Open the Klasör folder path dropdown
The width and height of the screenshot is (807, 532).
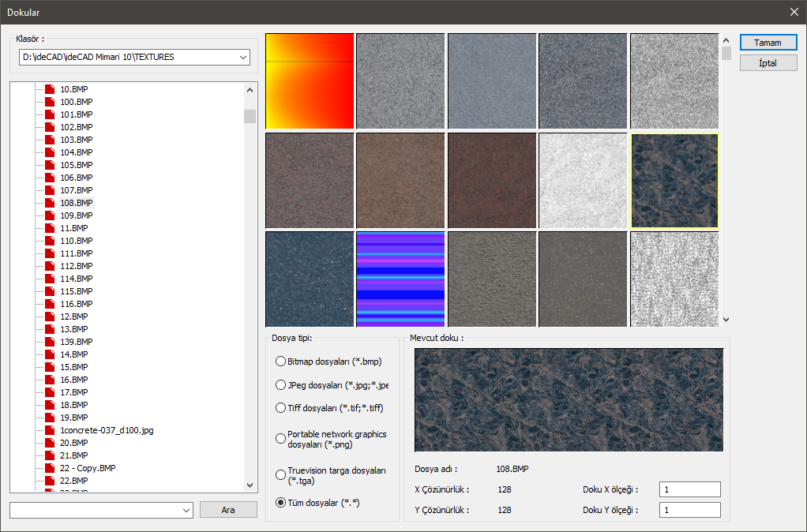[242, 57]
